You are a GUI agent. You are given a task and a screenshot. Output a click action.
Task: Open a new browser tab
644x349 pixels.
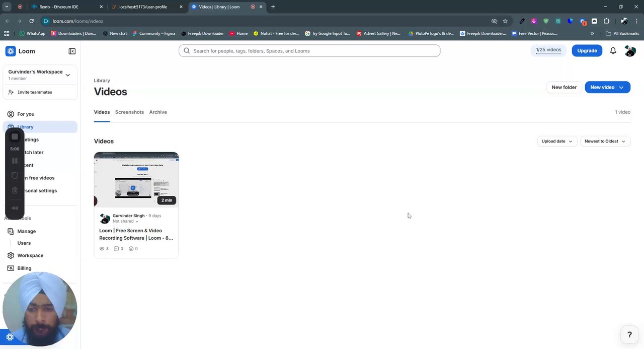[273, 7]
